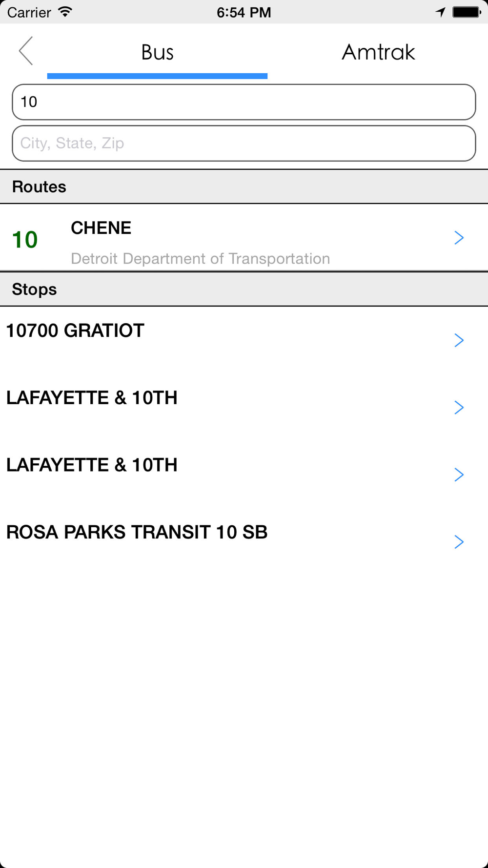The width and height of the screenshot is (488, 868).
Task: Focus the search field containing 10
Action: point(244,102)
